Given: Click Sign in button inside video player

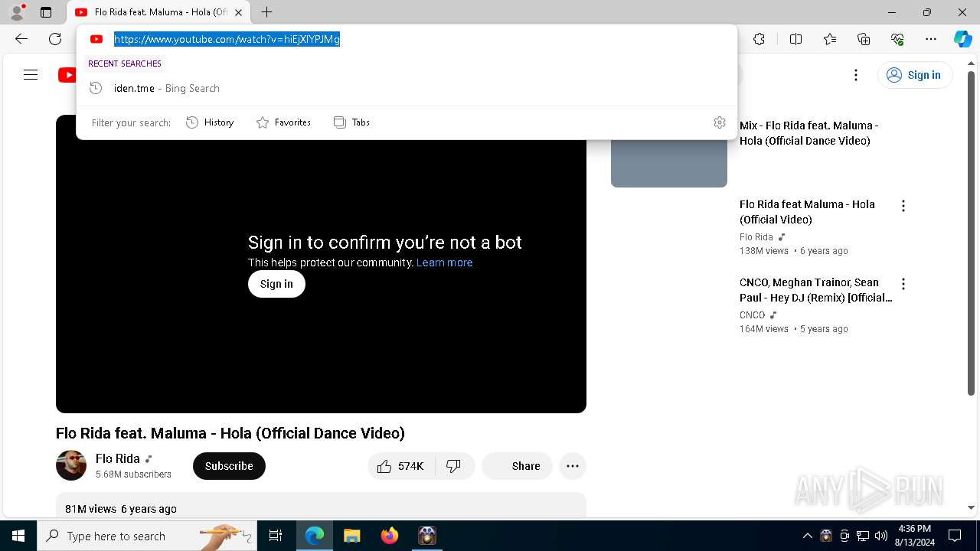Looking at the screenshot, I should point(276,284).
